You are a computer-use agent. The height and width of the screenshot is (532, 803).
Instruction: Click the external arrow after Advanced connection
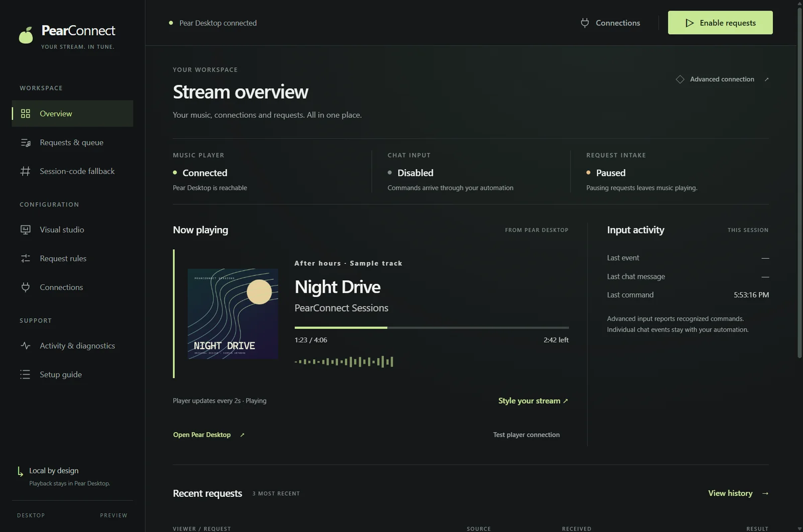pyautogui.click(x=766, y=79)
